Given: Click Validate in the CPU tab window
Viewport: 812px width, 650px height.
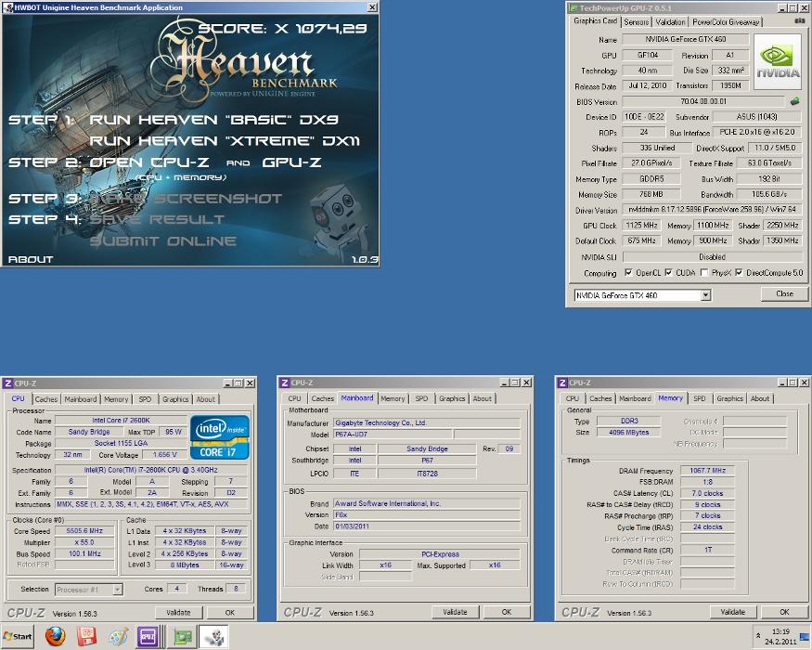Looking at the screenshot, I should 178,612.
